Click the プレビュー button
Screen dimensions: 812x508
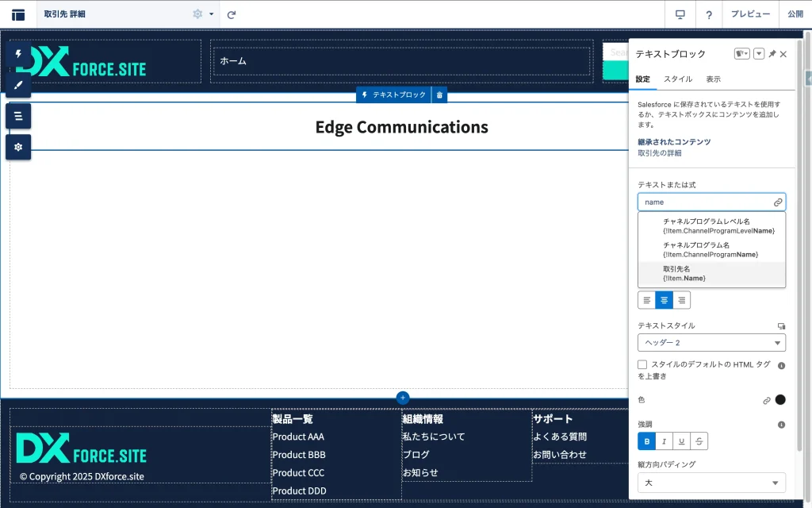(750, 14)
